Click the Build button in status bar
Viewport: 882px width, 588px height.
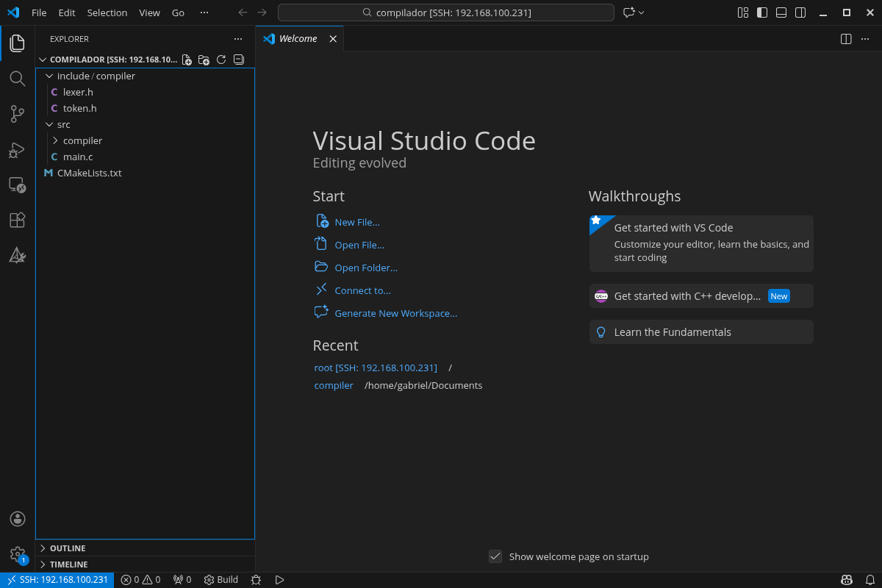pyautogui.click(x=221, y=580)
